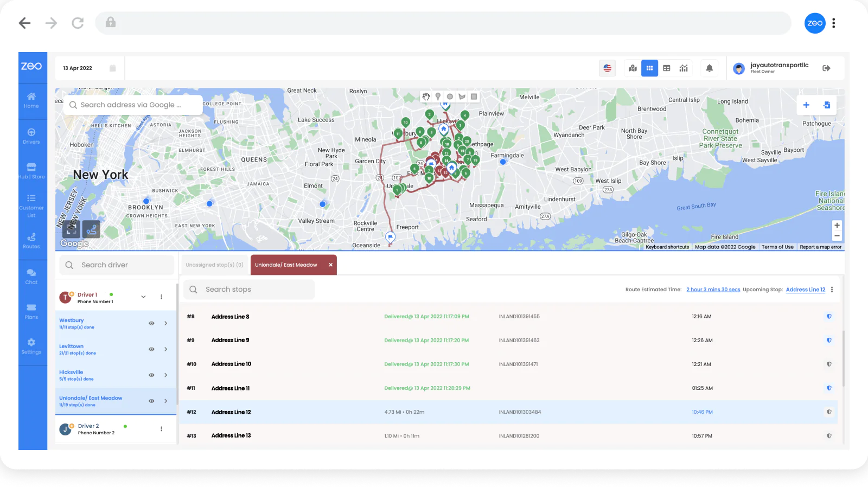The width and height of the screenshot is (868, 488).
Task: Open the analytics chart icon
Action: 684,68
